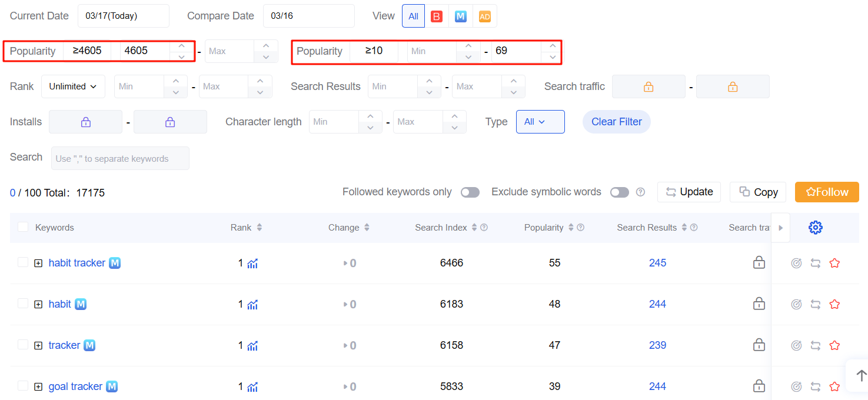
Task: Toggle Exclude symbolic words switch
Action: pos(620,192)
